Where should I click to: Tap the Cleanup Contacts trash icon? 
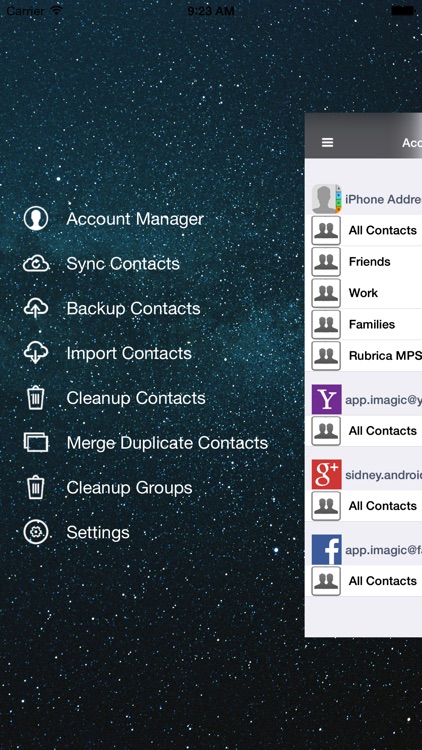point(36,398)
